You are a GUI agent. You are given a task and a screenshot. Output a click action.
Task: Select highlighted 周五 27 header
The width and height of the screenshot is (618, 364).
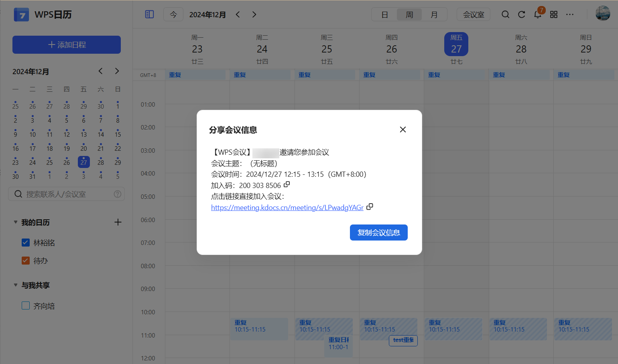click(x=456, y=44)
